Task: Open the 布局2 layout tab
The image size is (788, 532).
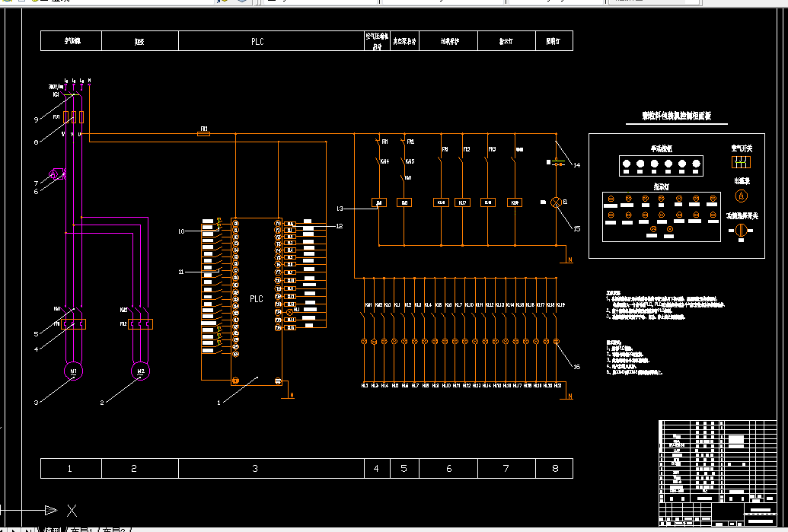Action: tap(113, 530)
